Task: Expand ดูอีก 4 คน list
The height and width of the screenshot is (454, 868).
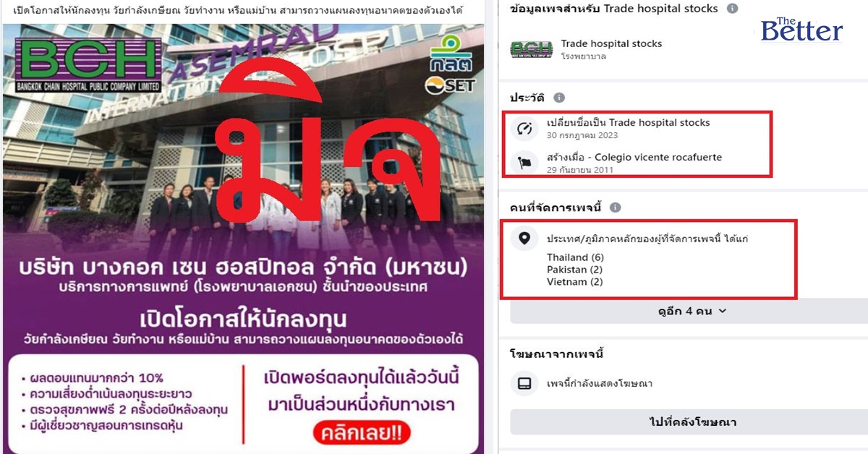Action: click(x=689, y=312)
